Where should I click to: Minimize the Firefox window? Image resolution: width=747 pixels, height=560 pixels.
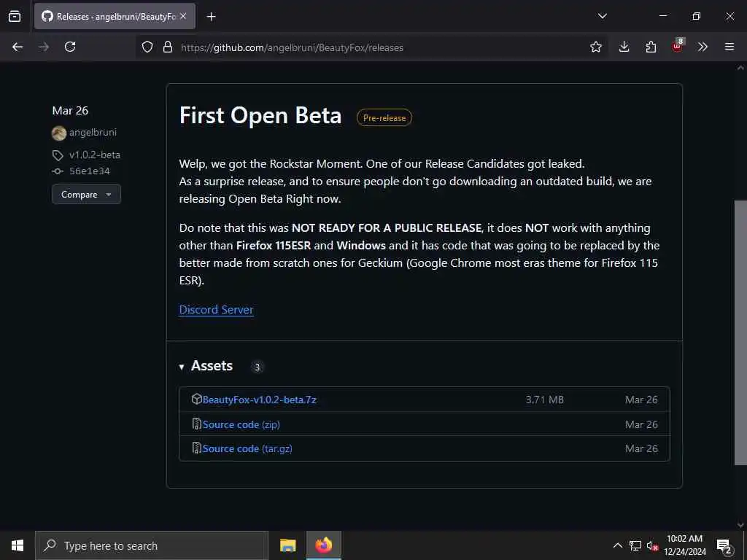point(662,16)
